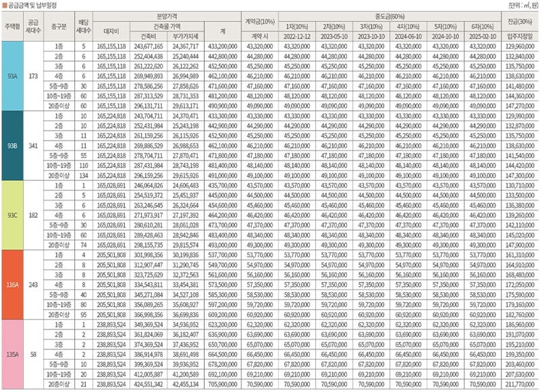Click the balance amount 129,960,000
The image size is (540, 392).
click(x=520, y=46)
